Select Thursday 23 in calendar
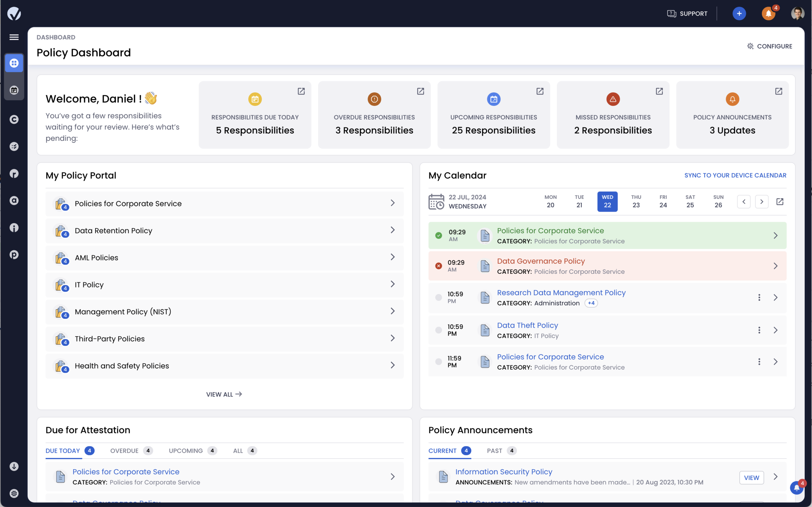 [x=636, y=201]
